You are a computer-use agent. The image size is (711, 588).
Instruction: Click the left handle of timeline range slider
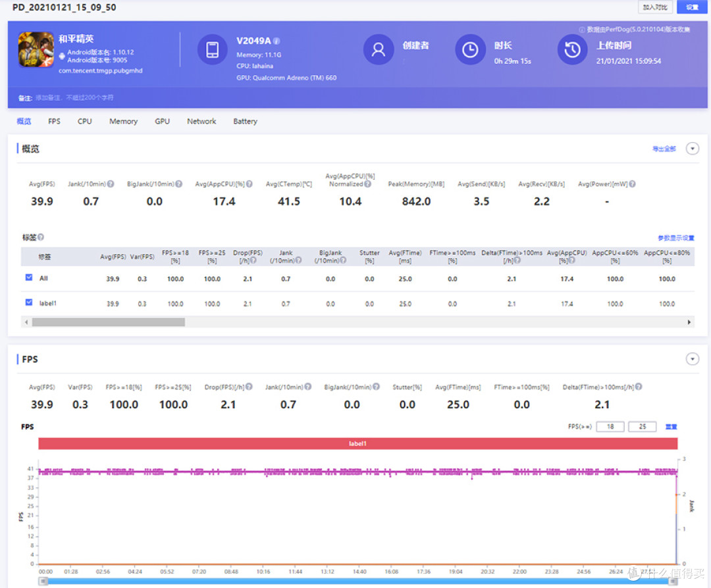(x=43, y=581)
